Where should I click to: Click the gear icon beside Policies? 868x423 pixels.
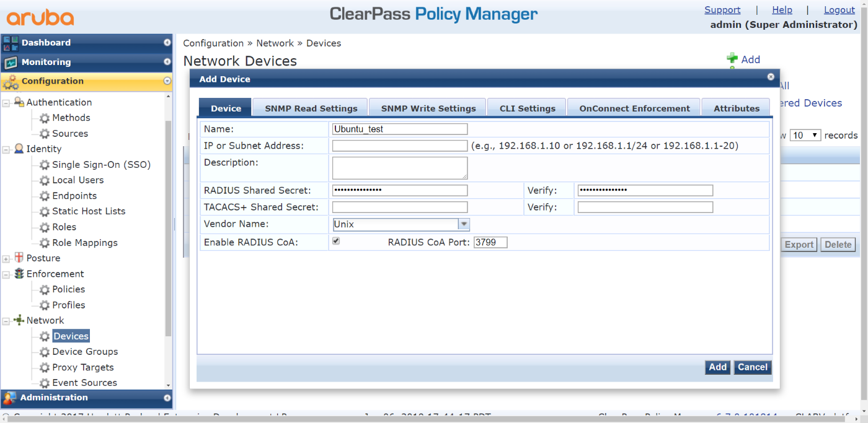tap(45, 289)
